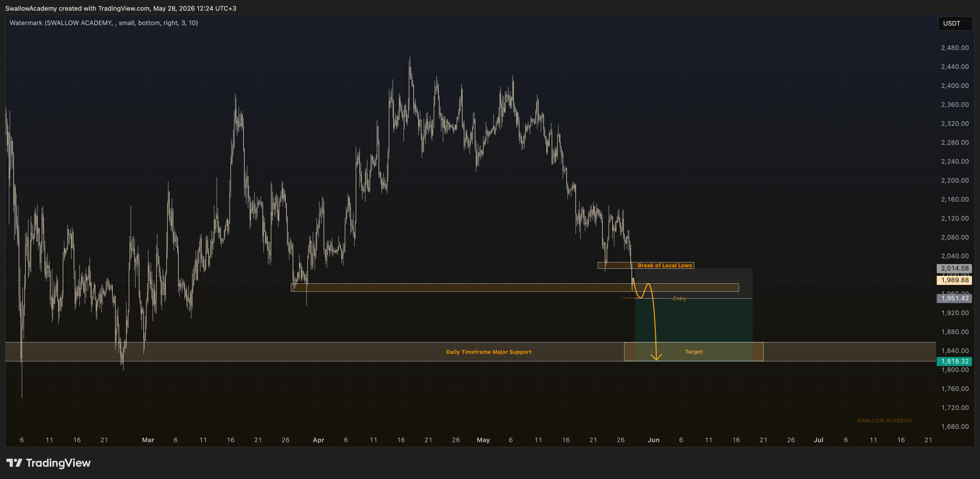Click the 2,480.00 price axis label

click(955, 48)
